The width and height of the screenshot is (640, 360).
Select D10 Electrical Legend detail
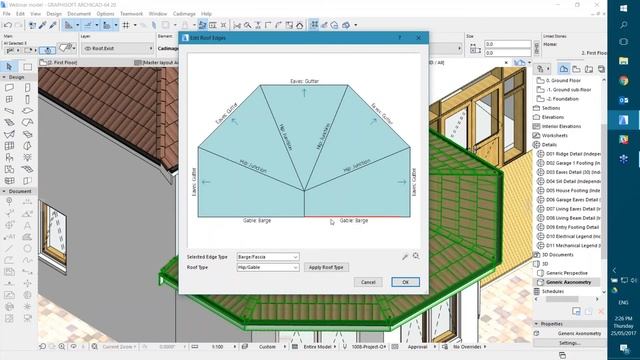pos(573,236)
